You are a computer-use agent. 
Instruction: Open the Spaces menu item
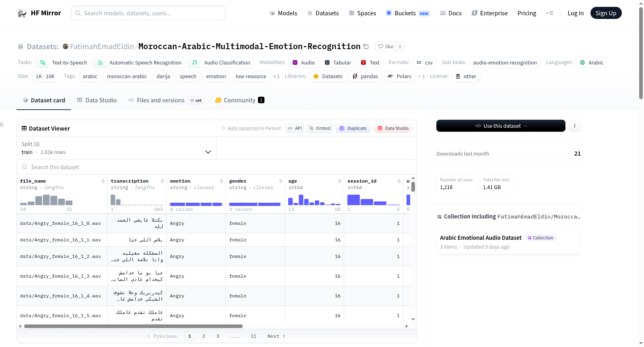pos(362,13)
